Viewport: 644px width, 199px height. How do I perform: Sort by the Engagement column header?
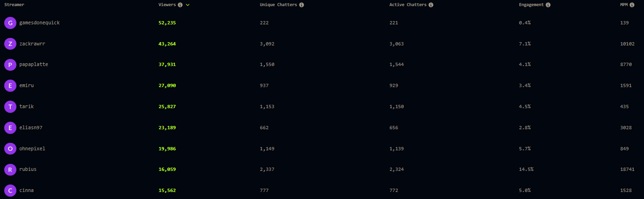click(532, 5)
